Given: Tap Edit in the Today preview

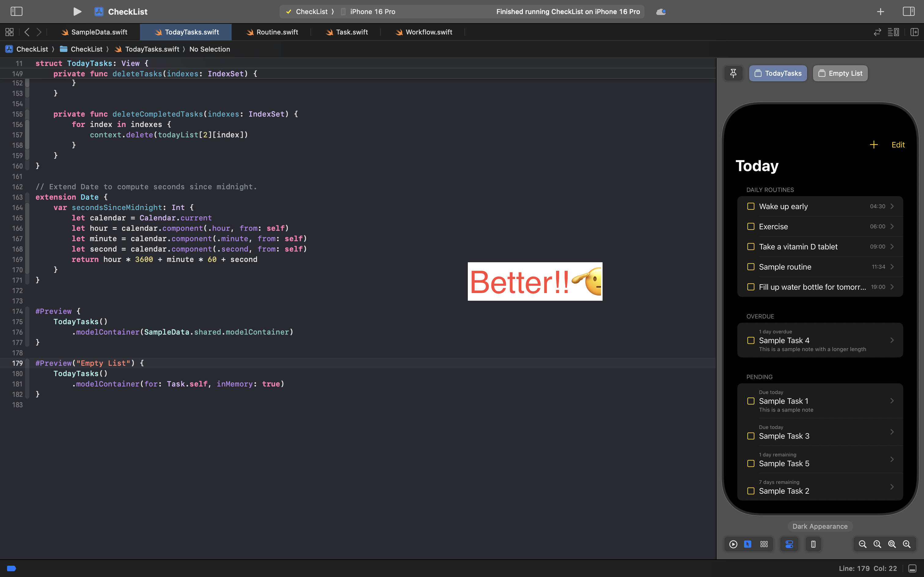Looking at the screenshot, I should 898,145.
